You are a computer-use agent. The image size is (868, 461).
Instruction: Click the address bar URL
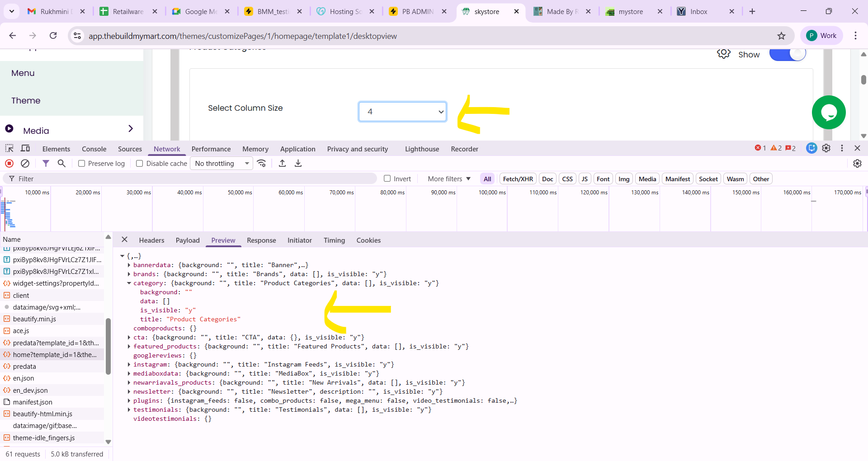point(243,36)
